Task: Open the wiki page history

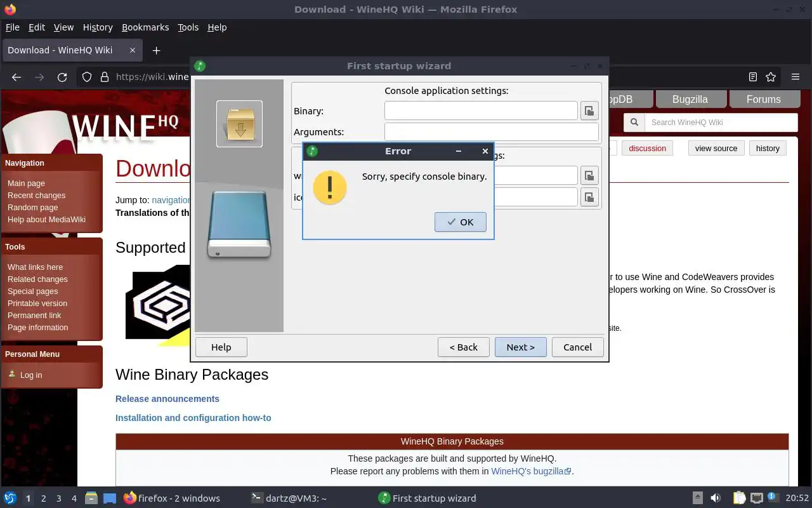Action: point(768,149)
